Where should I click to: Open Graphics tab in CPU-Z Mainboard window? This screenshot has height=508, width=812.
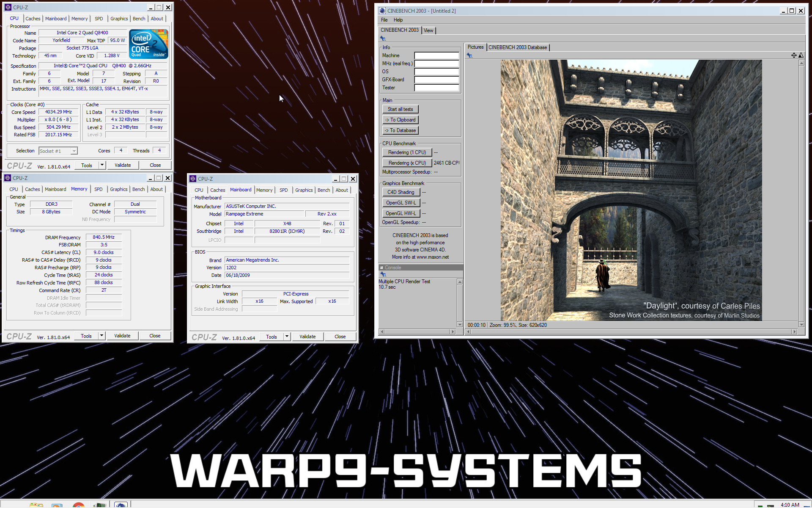pyautogui.click(x=304, y=190)
